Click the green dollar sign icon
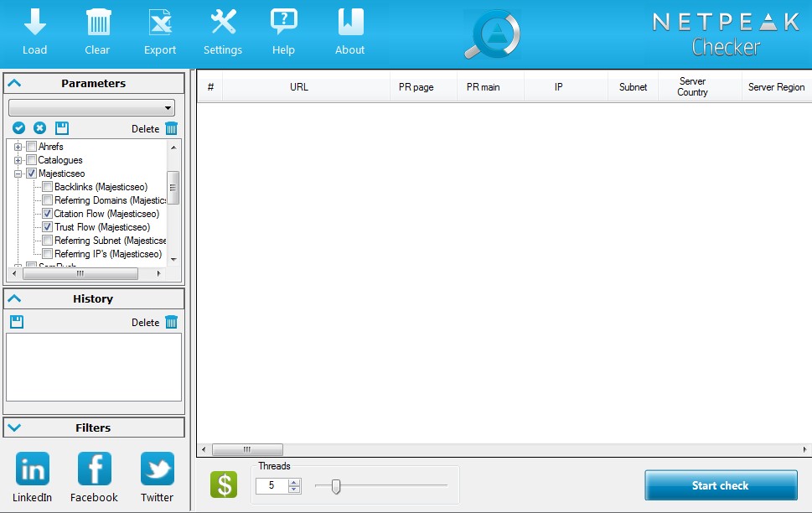This screenshot has width=812, height=513. (x=224, y=484)
